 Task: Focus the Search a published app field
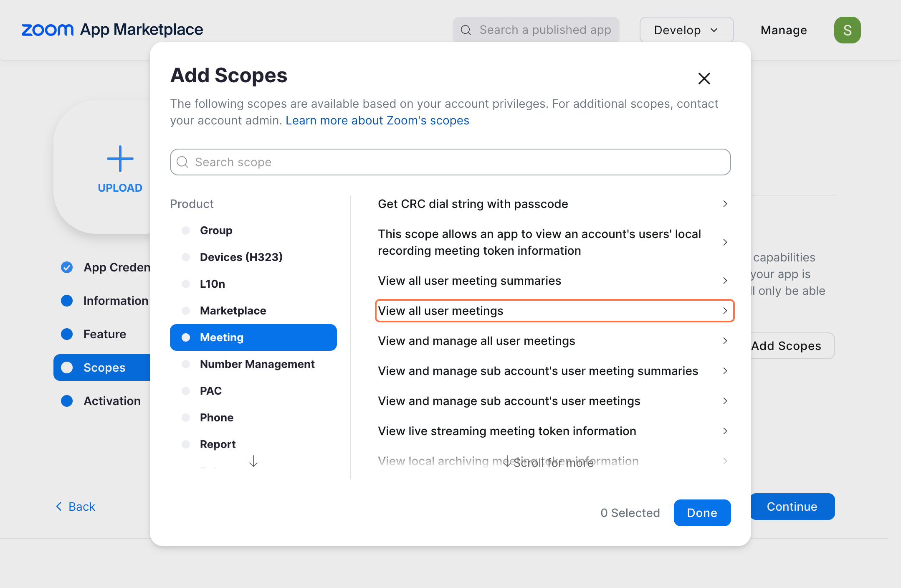(536, 30)
